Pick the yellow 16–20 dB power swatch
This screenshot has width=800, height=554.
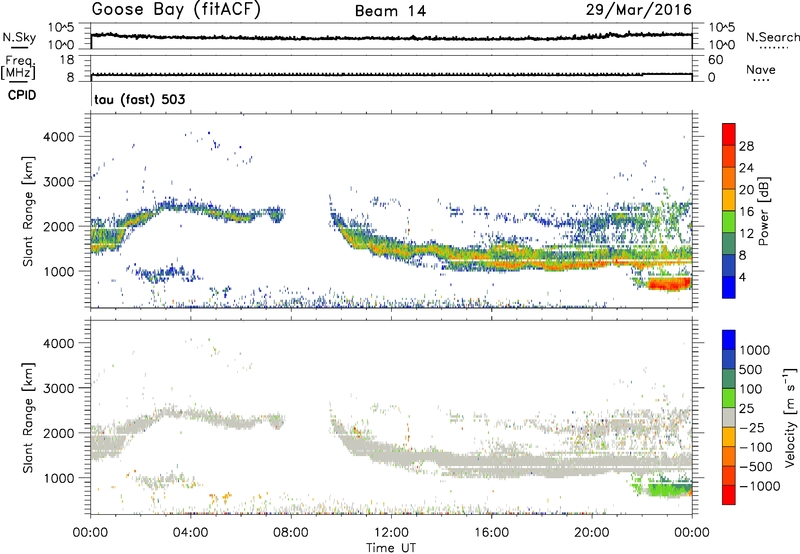(x=729, y=201)
